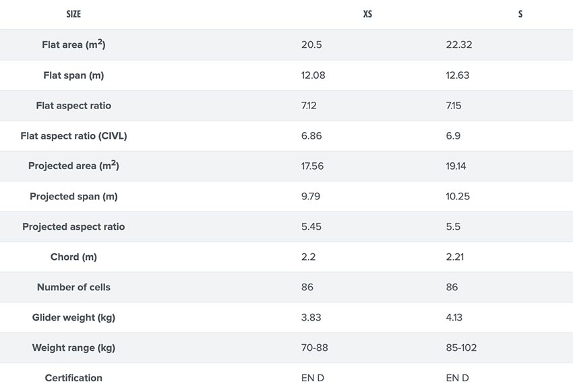Click the SIZE column header
Image resolution: width=573 pixels, height=392 pixels.
point(73,14)
